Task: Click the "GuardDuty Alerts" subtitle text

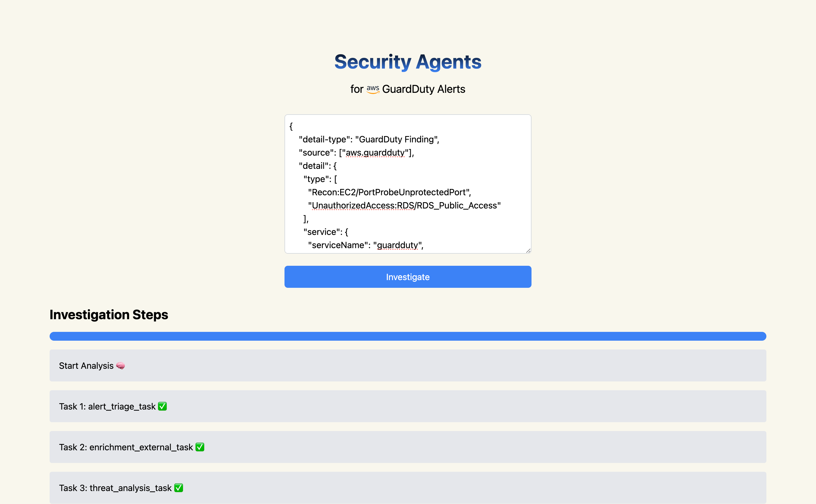Action: (x=423, y=89)
